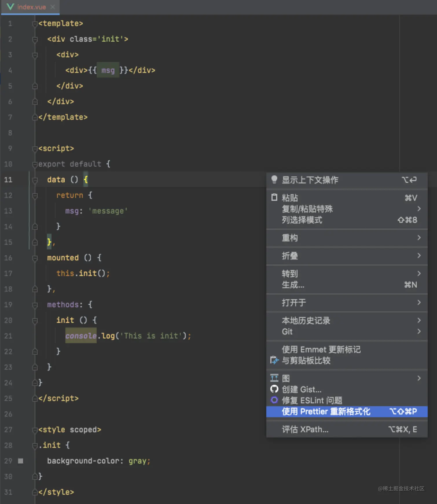The image size is (437, 504).
Task: Choose 粘贴 in the context menu
Action: click(x=347, y=198)
